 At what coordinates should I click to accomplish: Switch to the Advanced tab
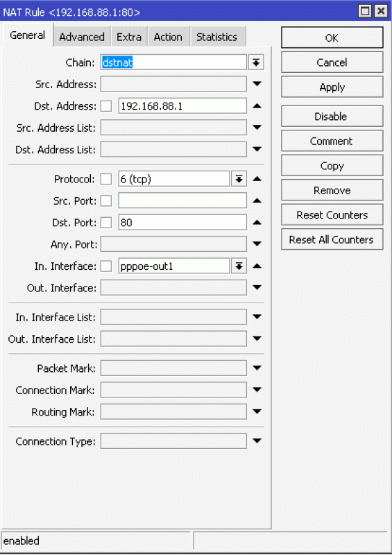pos(82,37)
